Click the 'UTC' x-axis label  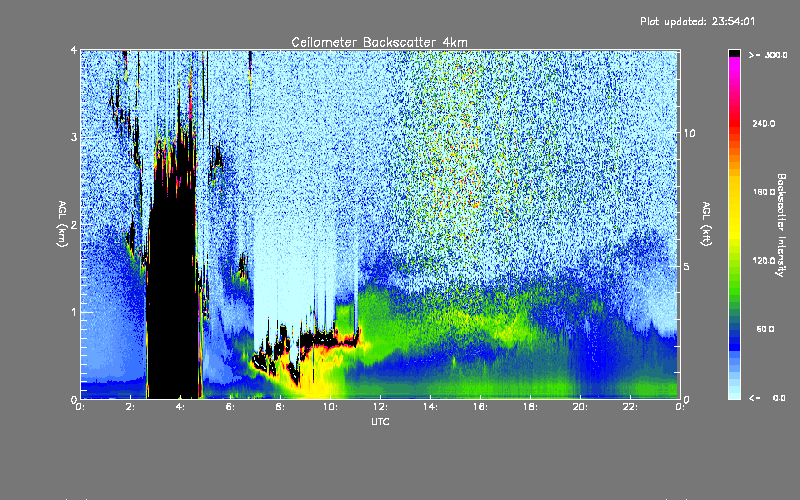click(x=380, y=421)
